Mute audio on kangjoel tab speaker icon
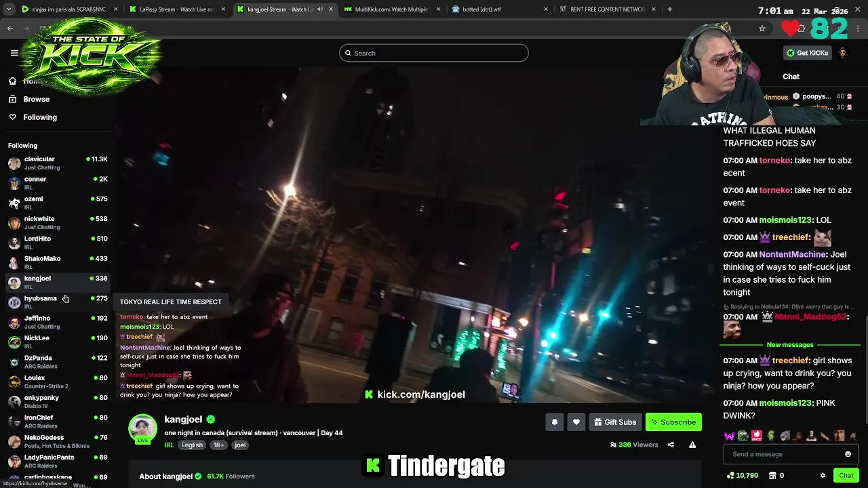868x488 pixels. (320, 9)
